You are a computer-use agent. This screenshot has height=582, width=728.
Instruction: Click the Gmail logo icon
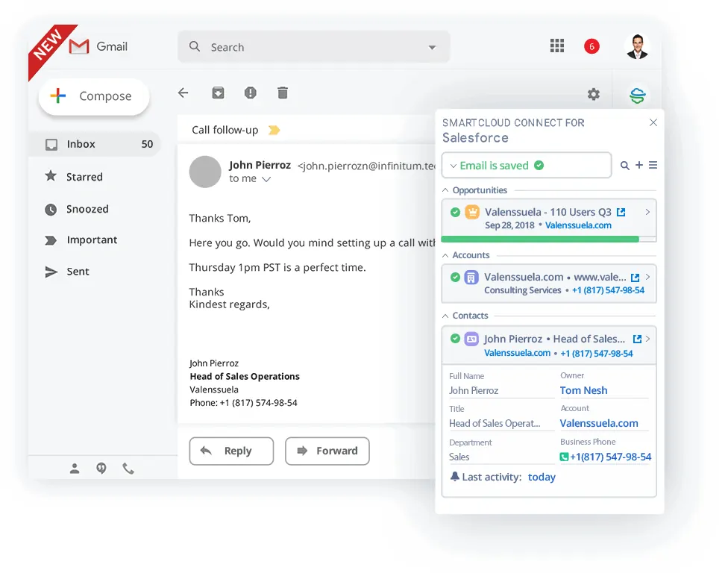pyautogui.click(x=79, y=46)
